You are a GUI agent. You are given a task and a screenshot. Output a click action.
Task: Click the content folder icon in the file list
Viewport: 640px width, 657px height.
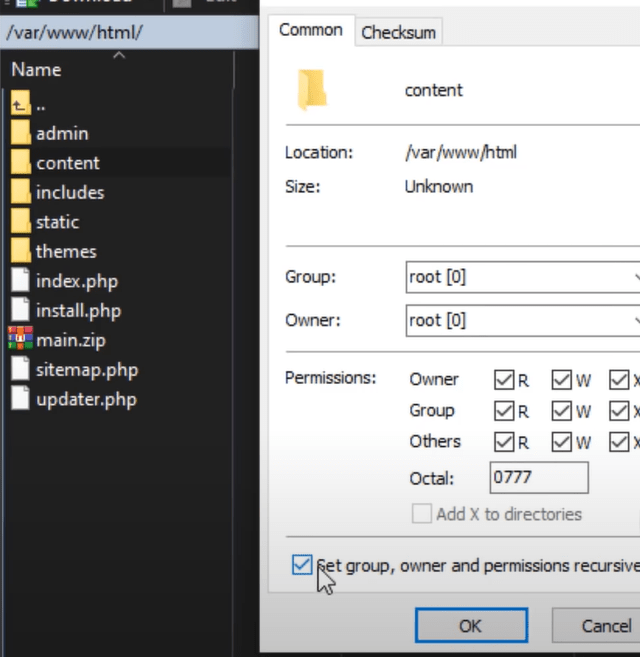[21, 162]
